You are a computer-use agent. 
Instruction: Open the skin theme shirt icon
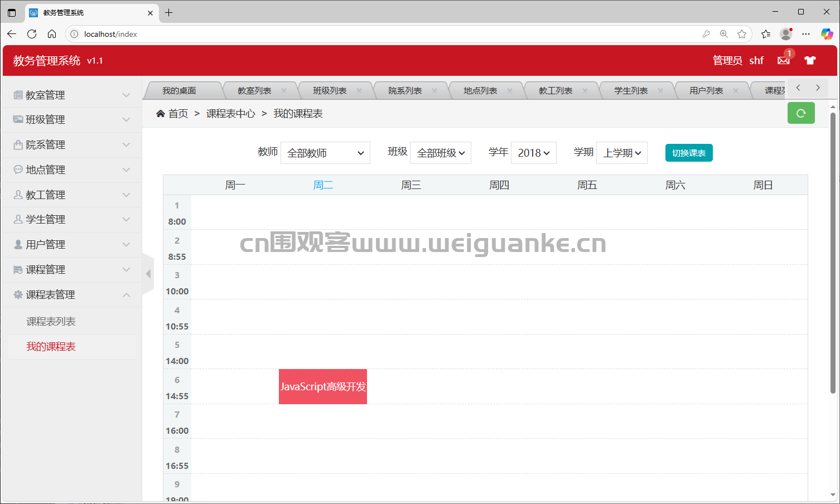coord(810,60)
